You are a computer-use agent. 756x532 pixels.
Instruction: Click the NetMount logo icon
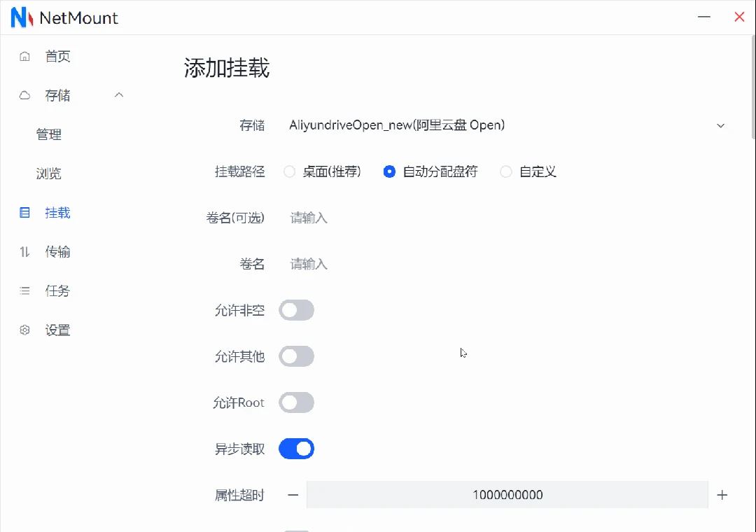[22, 17]
